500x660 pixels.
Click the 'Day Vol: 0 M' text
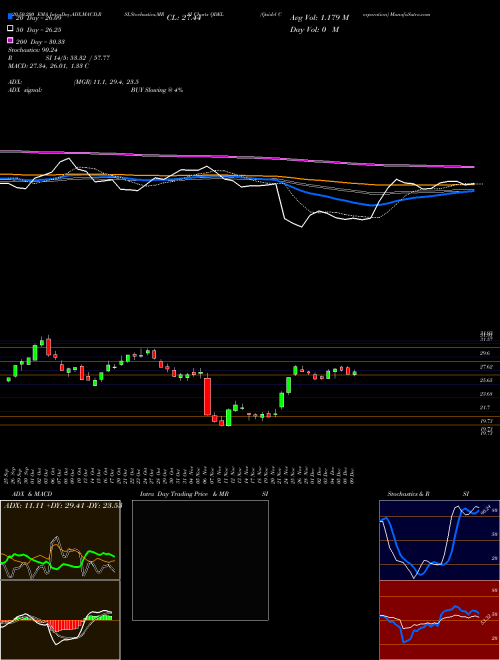pyautogui.click(x=314, y=30)
